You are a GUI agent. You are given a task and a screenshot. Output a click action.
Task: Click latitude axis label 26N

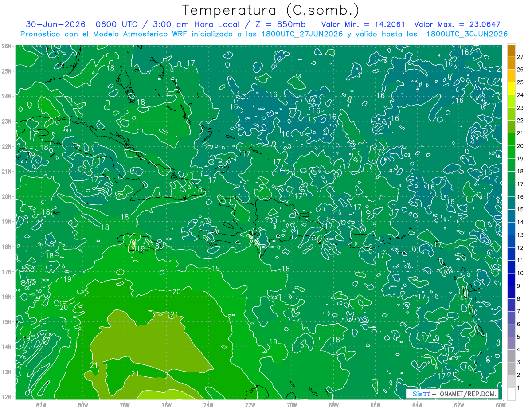click(x=7, y=46)
